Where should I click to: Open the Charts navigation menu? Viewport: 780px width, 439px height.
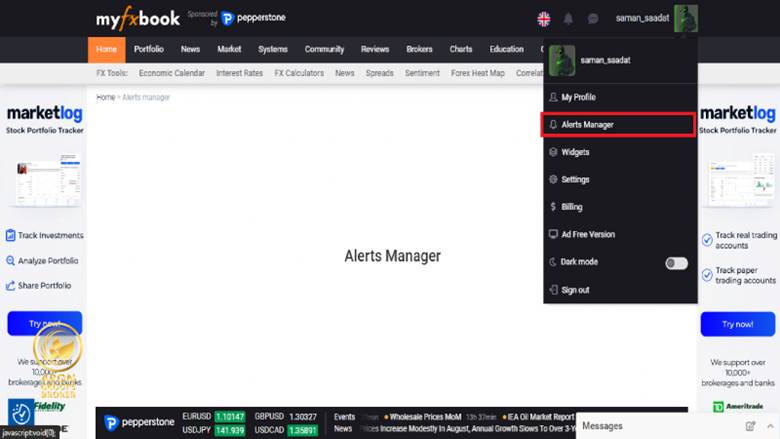[461, 49]
